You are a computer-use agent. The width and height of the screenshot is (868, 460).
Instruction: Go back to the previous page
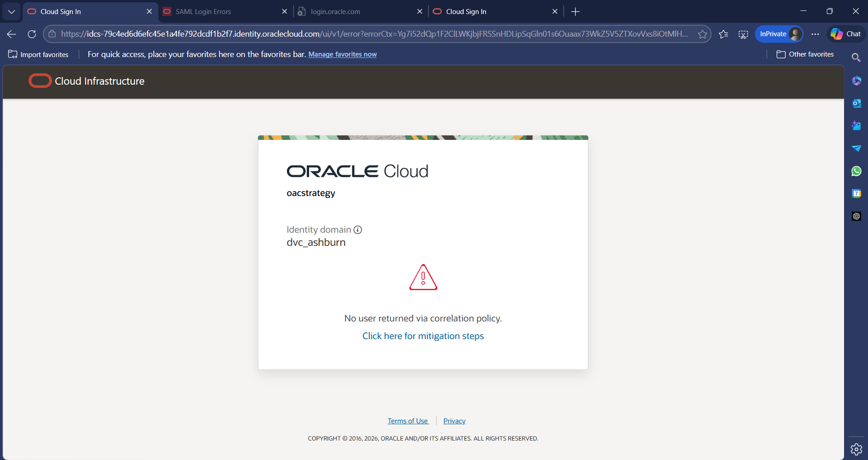pyautogui.click(x=12, y=34)
